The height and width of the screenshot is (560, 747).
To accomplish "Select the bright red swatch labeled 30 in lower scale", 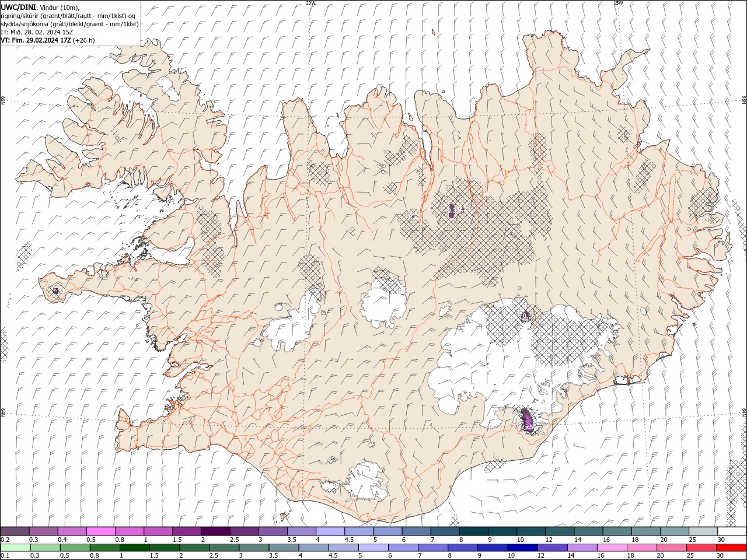I will [x=731, y=548].
